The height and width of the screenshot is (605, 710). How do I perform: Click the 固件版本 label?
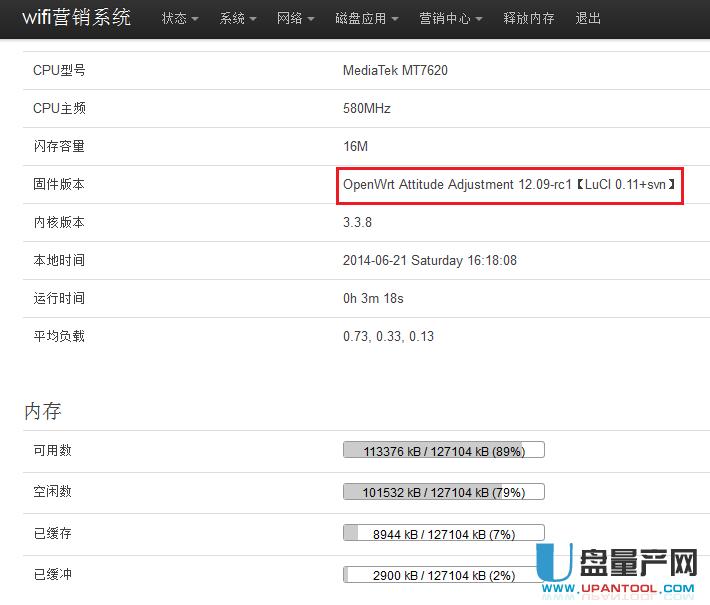[59, 184]
